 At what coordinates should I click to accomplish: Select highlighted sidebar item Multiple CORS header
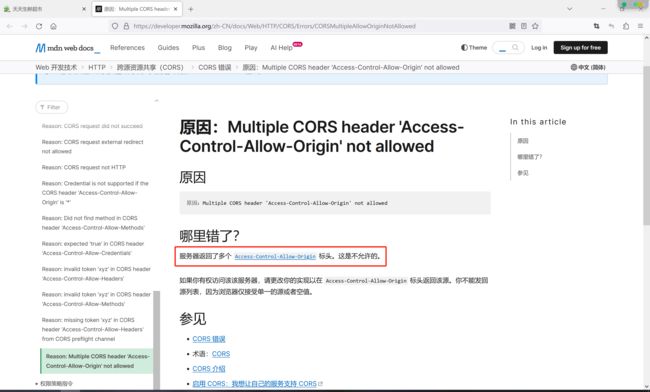(97, 361)
